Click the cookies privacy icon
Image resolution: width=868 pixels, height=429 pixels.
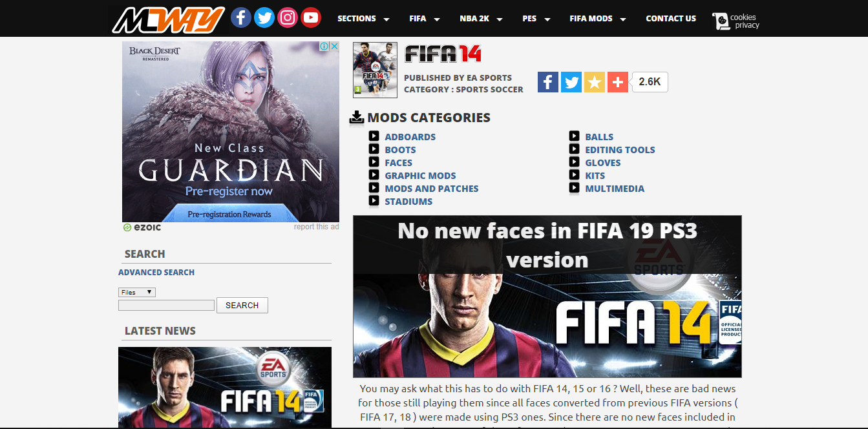(x=720, y=21)
